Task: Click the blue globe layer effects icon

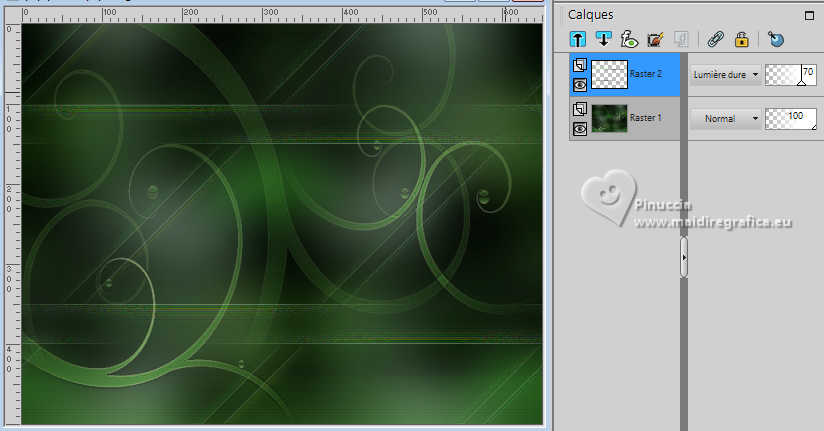Action: 776,39
